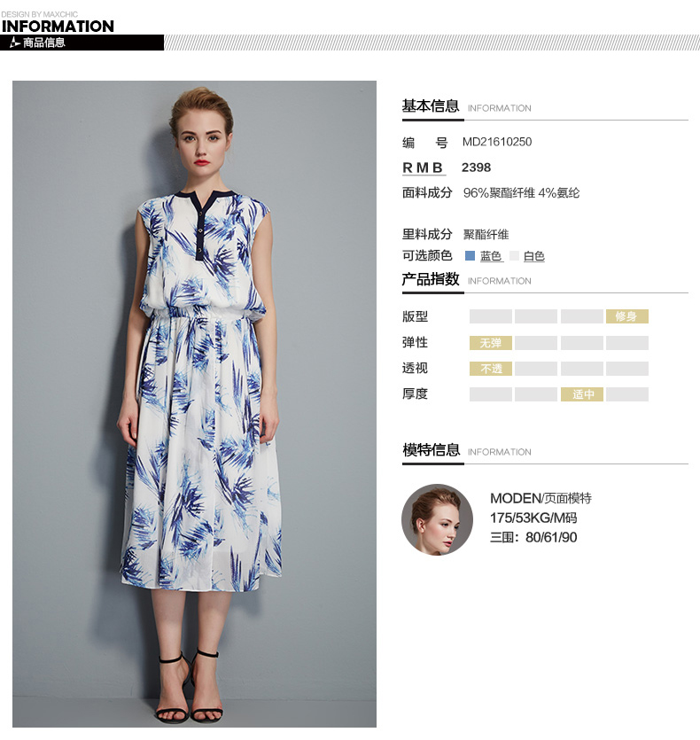
Task: Open the model's round portrait thumbnail
Action: (x=437, y=519)
